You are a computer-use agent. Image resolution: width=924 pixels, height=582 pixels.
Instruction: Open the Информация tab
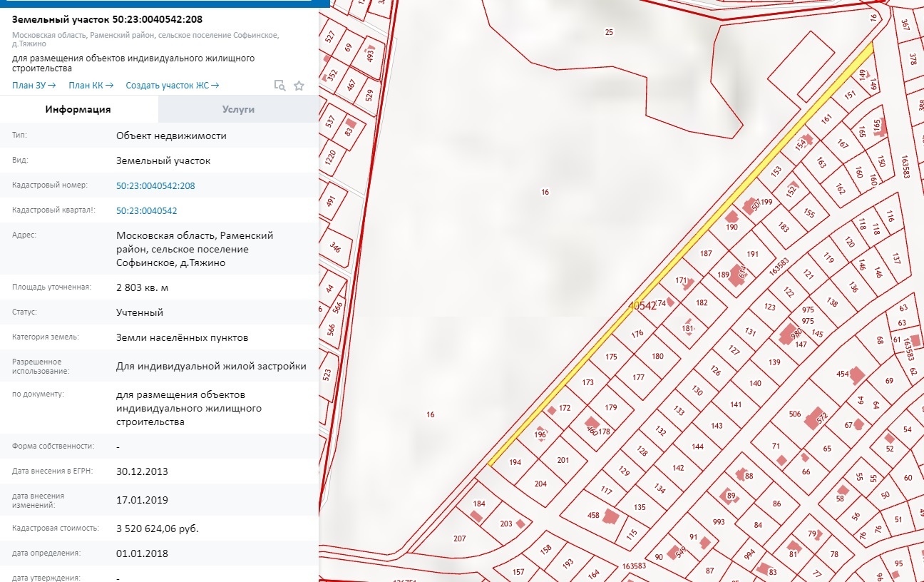point(78,109)
